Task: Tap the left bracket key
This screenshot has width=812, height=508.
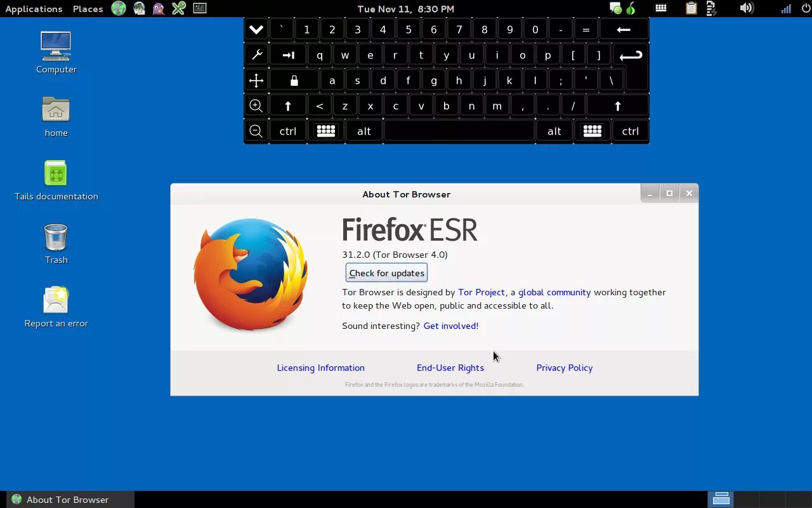Action: click(x=573, y=55)
